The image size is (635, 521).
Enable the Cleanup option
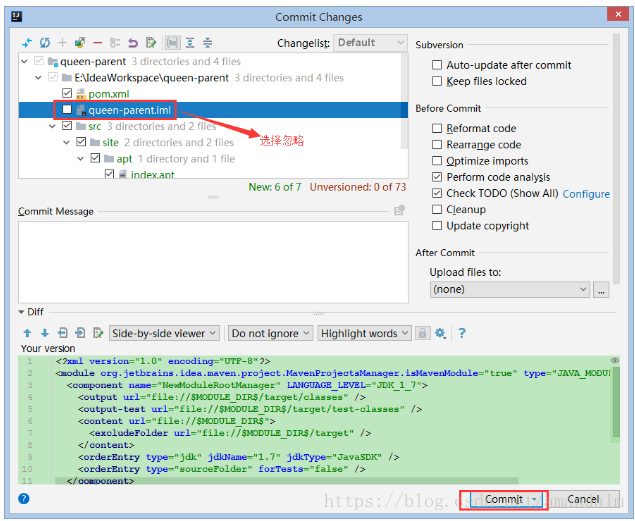click(437, 209)
